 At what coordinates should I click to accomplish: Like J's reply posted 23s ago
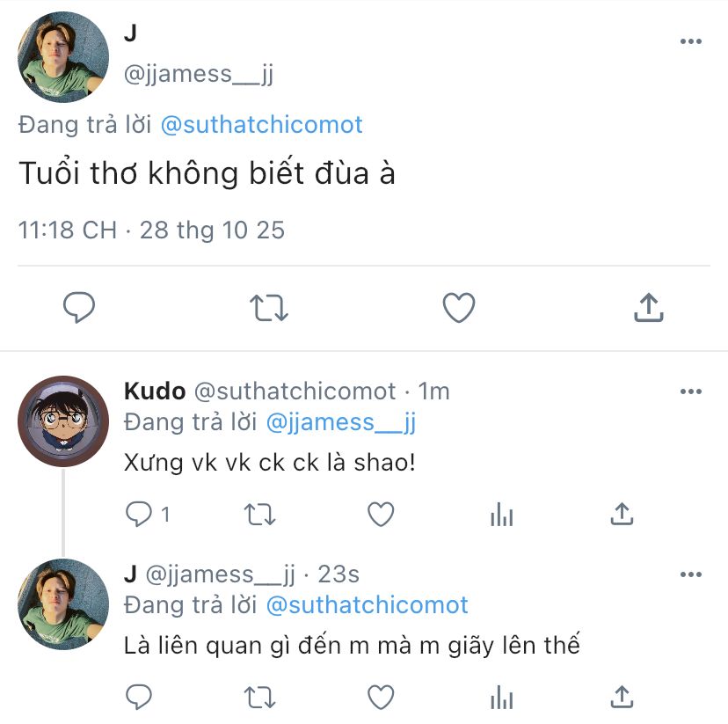tap(380, 697)
